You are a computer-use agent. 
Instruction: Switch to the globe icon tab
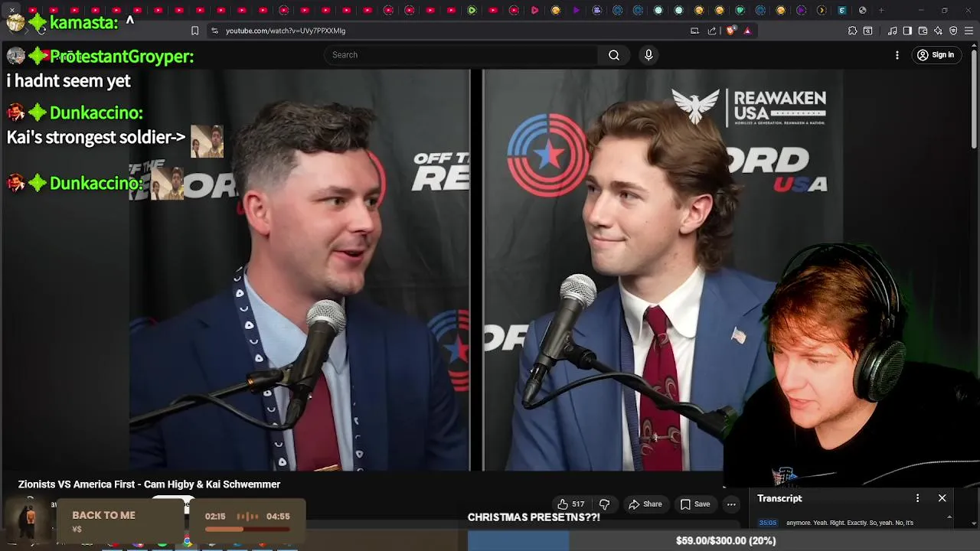coord(862,10)
